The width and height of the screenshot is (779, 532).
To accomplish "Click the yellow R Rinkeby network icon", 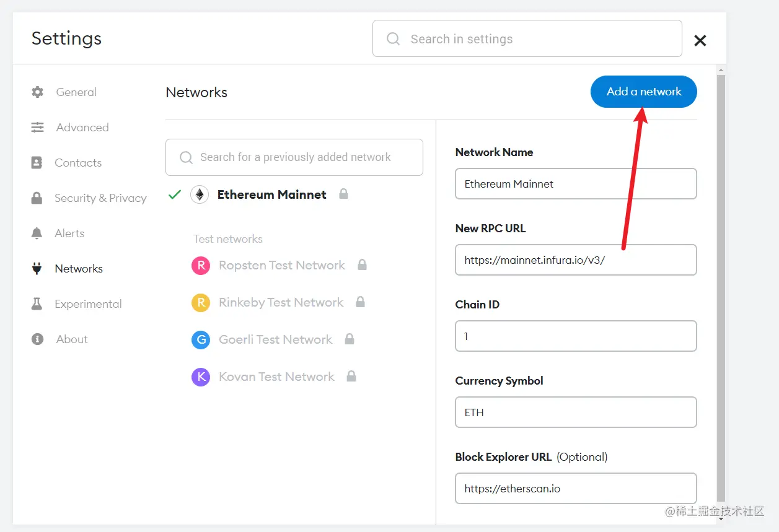I will click(x=201, y=303).
